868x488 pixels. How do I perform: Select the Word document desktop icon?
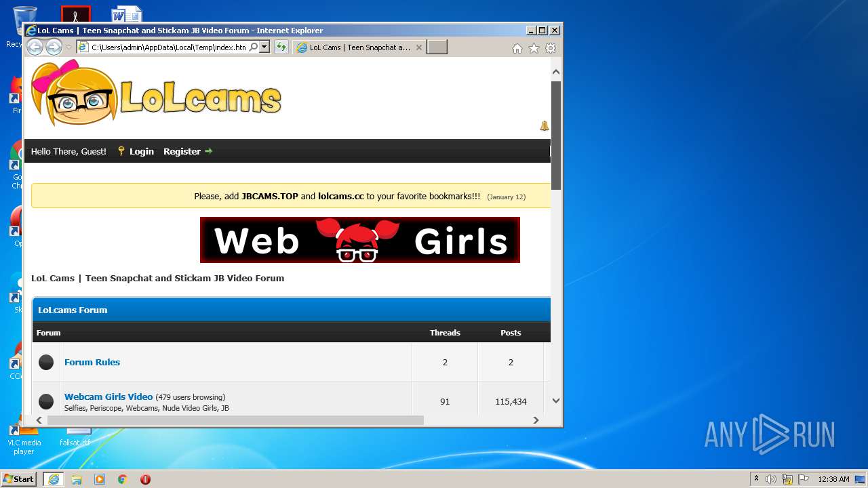[x=127, y=14]
